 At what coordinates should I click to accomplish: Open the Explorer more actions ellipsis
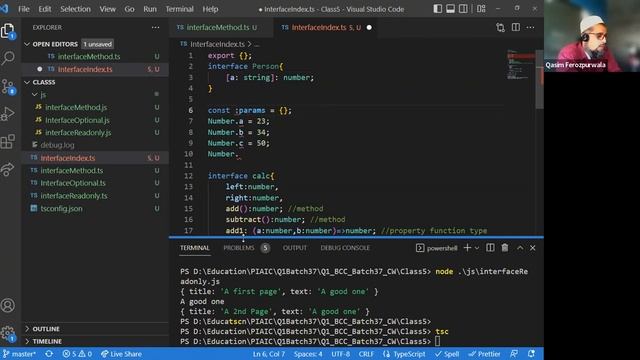click(156, 27)
